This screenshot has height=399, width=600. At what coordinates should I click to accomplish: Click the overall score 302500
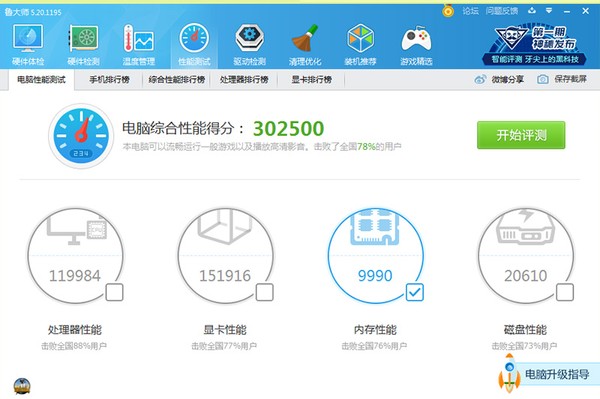pos(289,129)
